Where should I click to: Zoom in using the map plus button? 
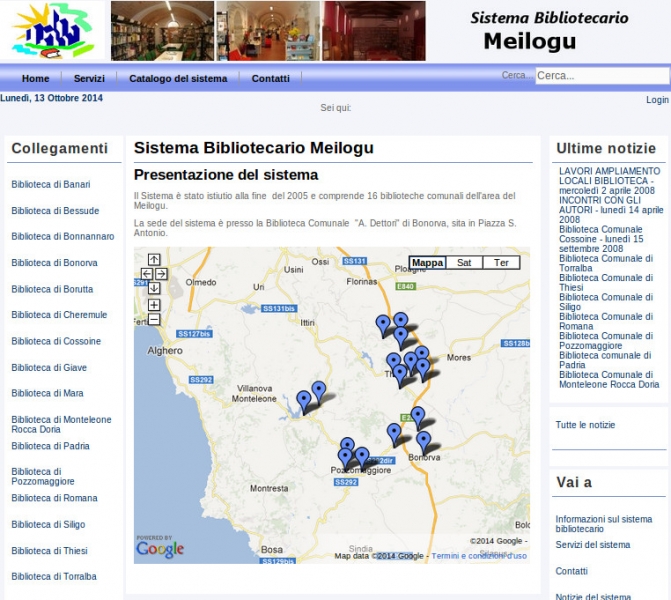[x=154, y=305]
